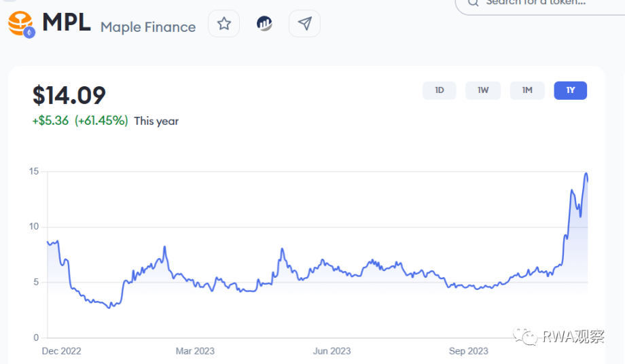Click the +61.45% yearly change
The width and height of the screenshot is (625, 364).
tap(101, 121)
